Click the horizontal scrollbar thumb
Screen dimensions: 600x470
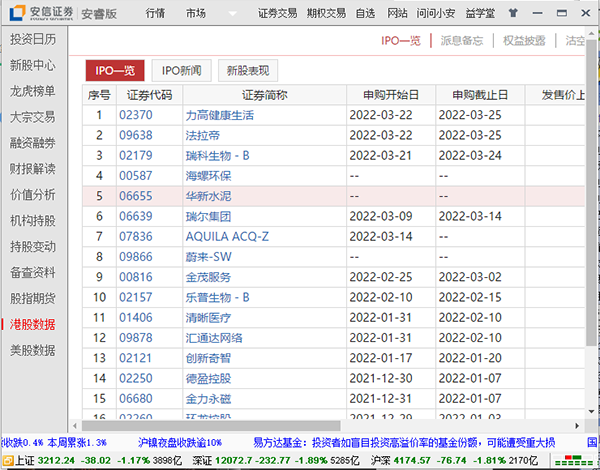pyautogui.click(x=211, y=426)
